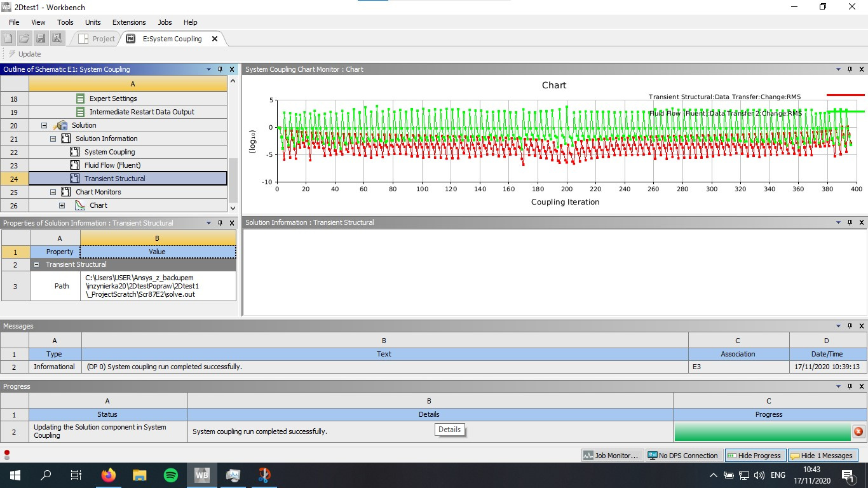Close the Outline of Schematic panel
The image size is (868, 488).
click(x=231, y=69)
